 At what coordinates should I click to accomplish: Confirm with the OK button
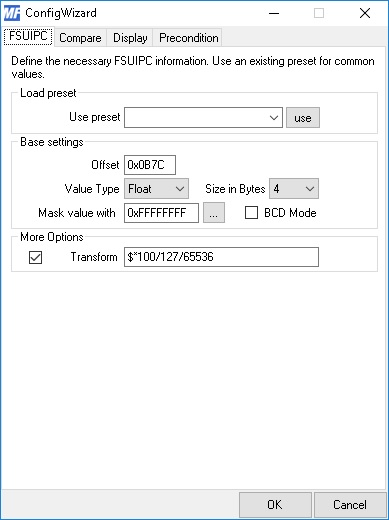click(x=275, y=505)
